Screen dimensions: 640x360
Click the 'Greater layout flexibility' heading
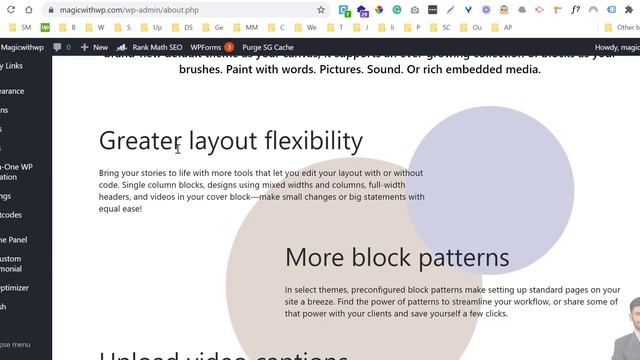231,141
